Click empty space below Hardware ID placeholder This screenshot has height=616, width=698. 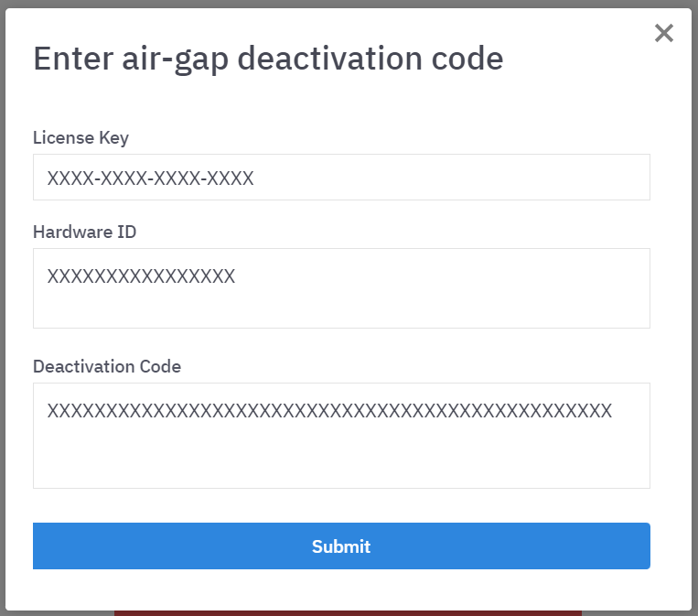(341, 309)
